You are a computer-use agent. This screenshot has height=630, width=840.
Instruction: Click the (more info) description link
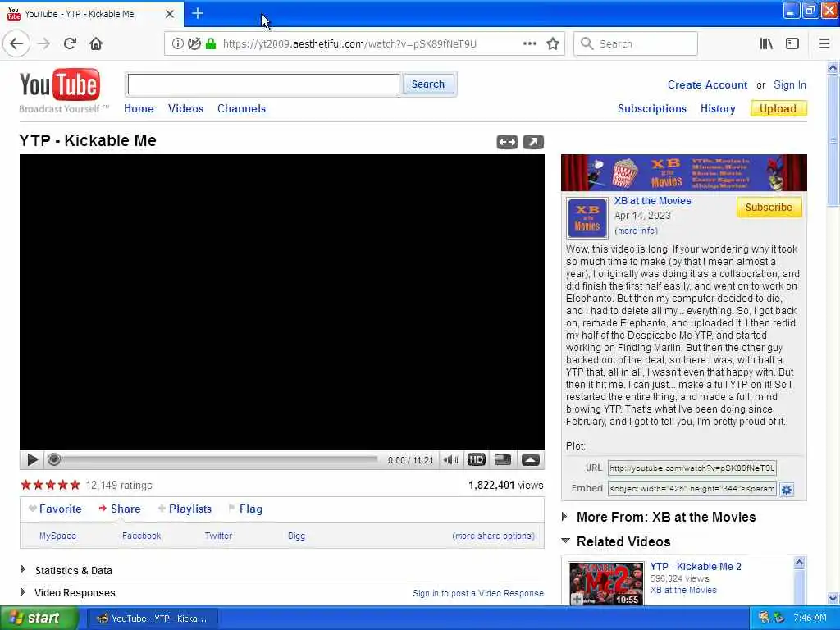point(636,231)
